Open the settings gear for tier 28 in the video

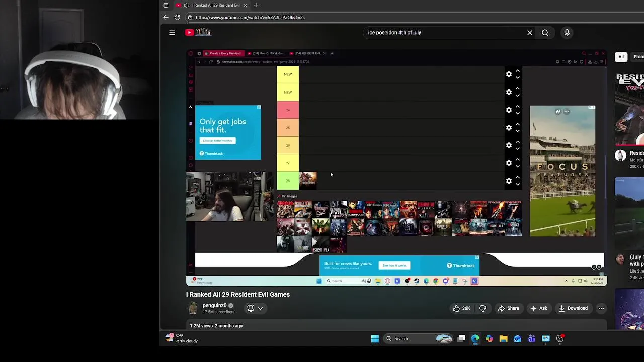pyautogui.click(x=509, y=181)
